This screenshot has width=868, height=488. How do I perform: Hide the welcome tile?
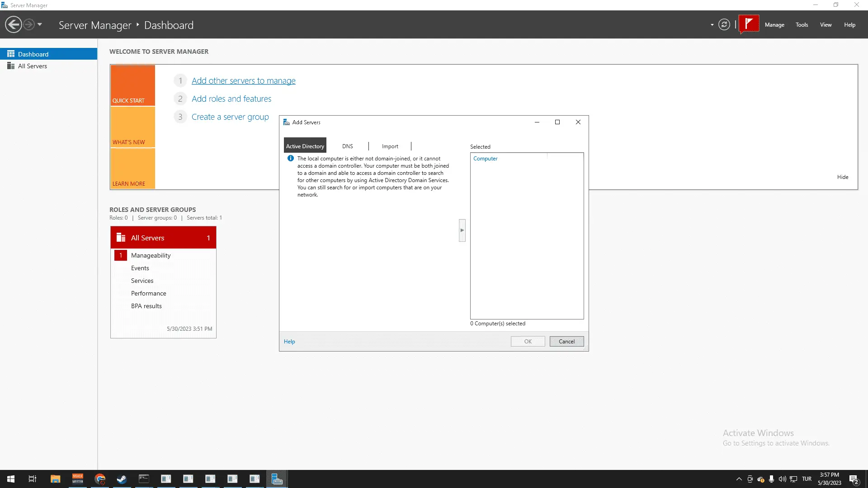click(843, 177)
